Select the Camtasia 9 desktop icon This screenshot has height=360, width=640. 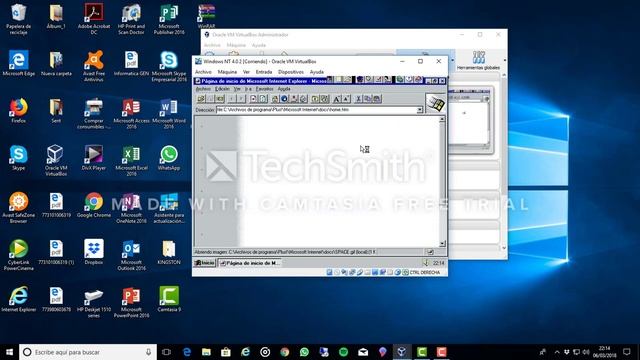click(169, 299)
